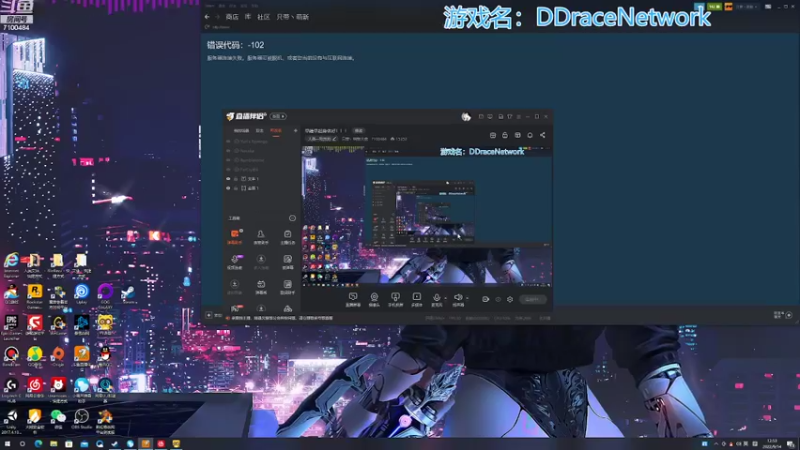Open GOG Galaxy desktop icon
Image resolution: width=800 pixels, height=450 pixels.
pos(105,296)
